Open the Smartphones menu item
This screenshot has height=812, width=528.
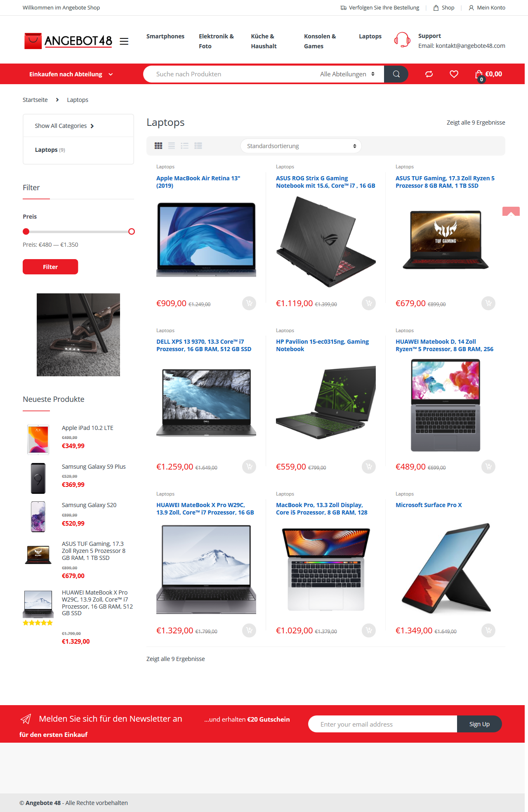tap(165, 36)
